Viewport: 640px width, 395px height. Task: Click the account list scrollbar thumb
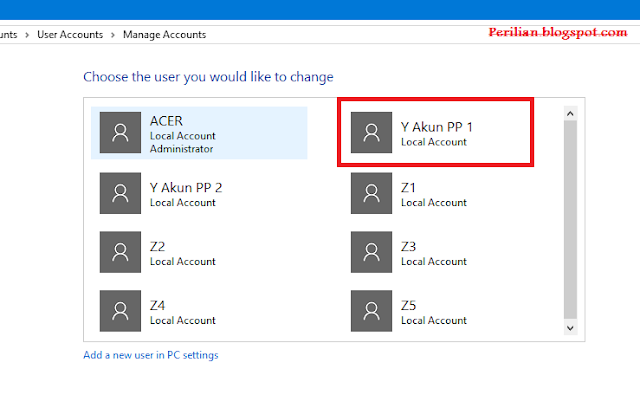tap(570, 220)
